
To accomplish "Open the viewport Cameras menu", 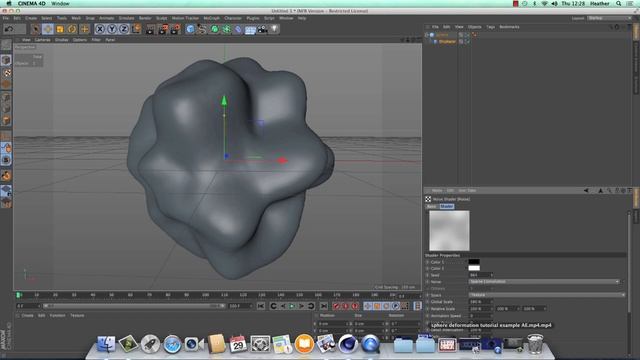I will [42, 40].
